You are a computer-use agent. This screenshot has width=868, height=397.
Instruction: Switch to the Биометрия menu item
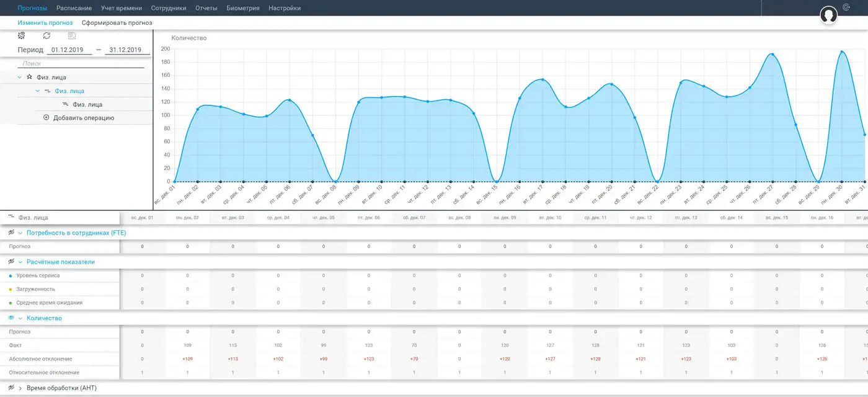[243, 8]
